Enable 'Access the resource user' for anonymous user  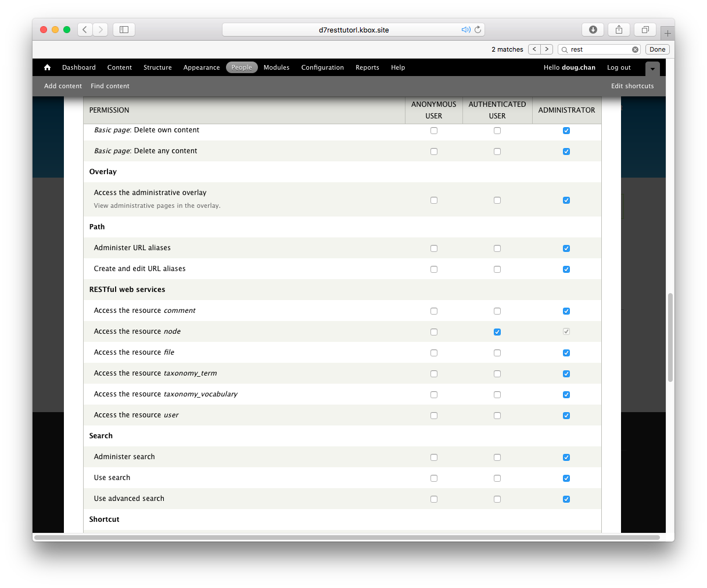[x=434, y=416]
